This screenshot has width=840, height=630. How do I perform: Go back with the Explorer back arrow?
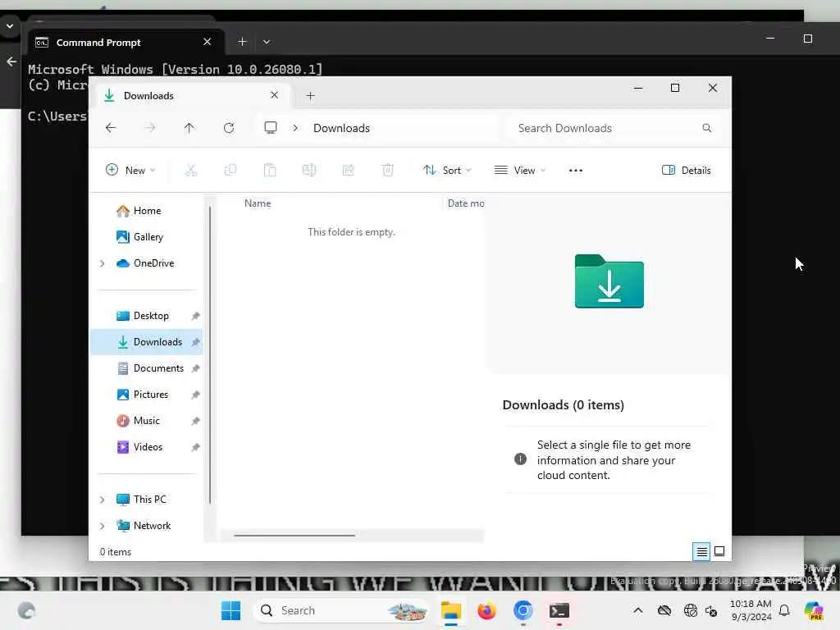coord(111,128)
